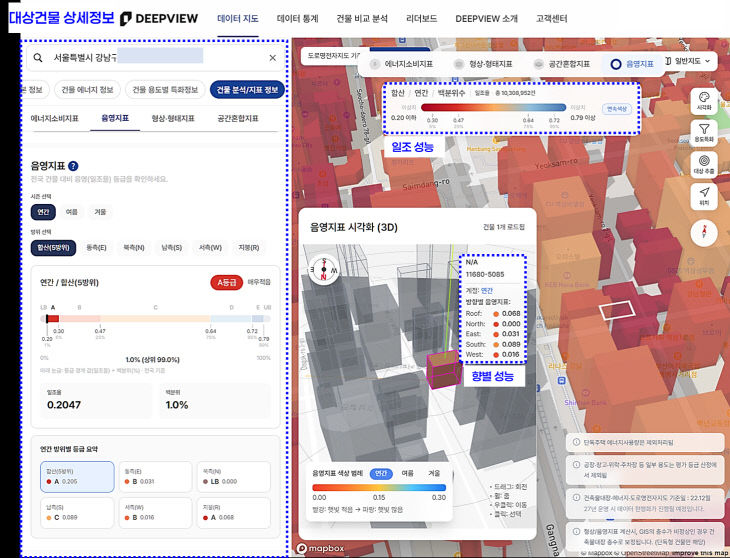Viewport: 730px width, 558px height.
Task: Click the 위치 location arrow tool
Action: [704, 196]
